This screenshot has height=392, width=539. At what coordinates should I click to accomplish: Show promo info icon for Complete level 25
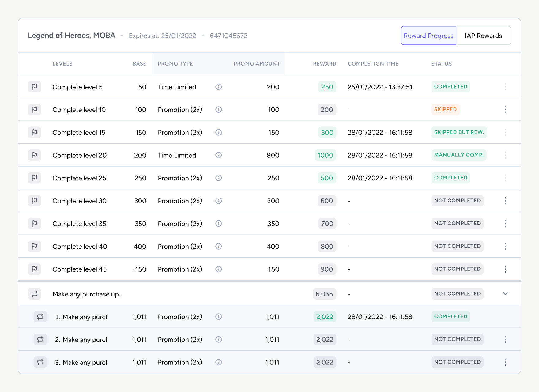tap(219, 178)
